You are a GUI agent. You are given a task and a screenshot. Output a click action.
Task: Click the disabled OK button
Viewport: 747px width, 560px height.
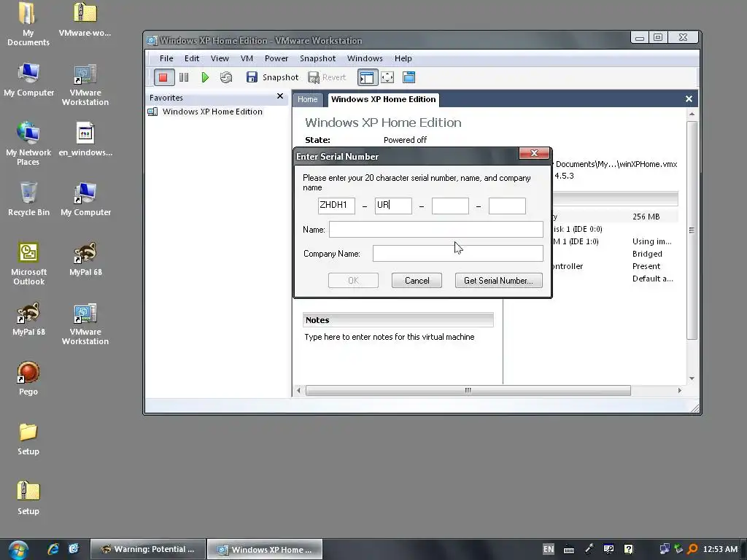click(354, 281)
